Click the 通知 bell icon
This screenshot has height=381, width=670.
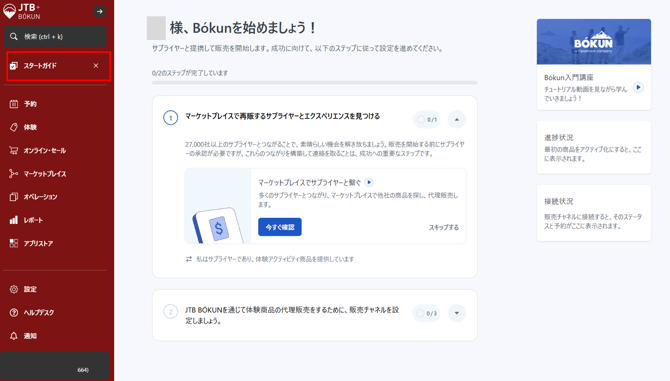coord(14,336)
